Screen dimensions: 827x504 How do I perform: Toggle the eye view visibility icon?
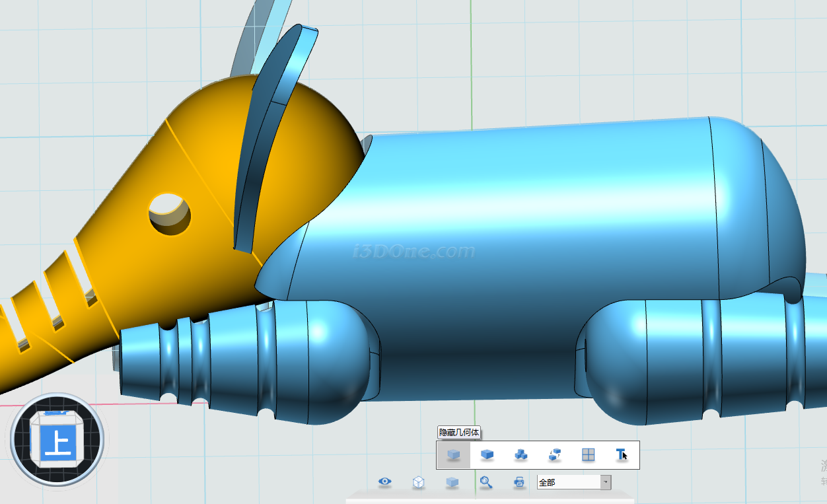click(x=385, y=482)
